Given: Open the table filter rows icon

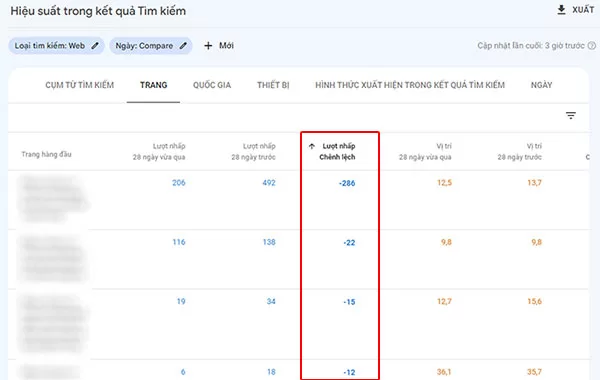Looking at the screenshot, I should (571, 115).
